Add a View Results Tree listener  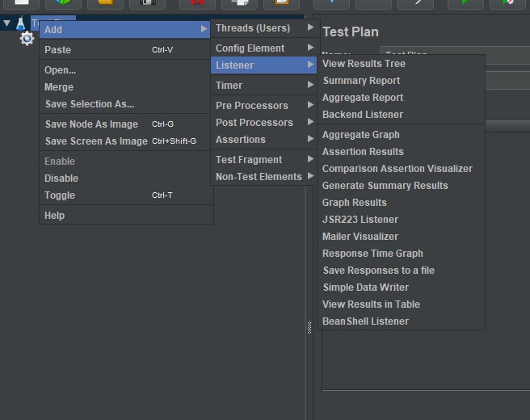click(x=364, y=64)
